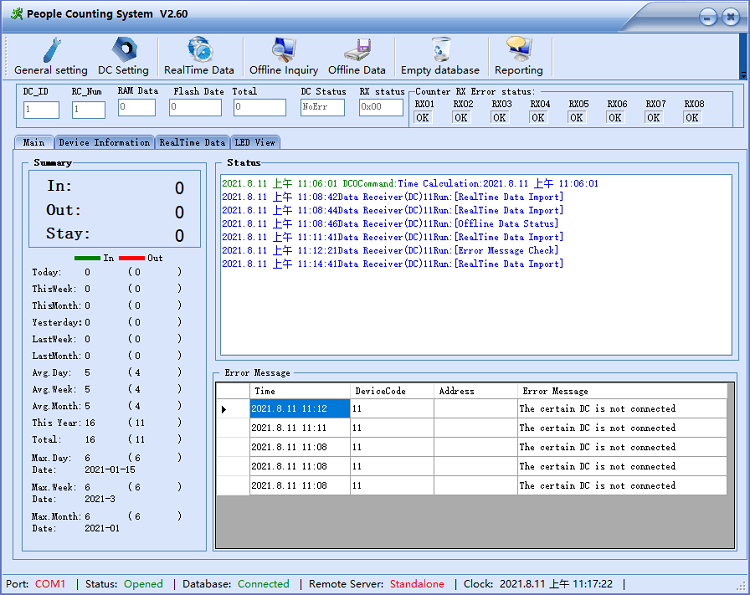The height and width of the screenshot is (595, 750).
Task: Open General setting from the toolbar
Action: (50, 56)
